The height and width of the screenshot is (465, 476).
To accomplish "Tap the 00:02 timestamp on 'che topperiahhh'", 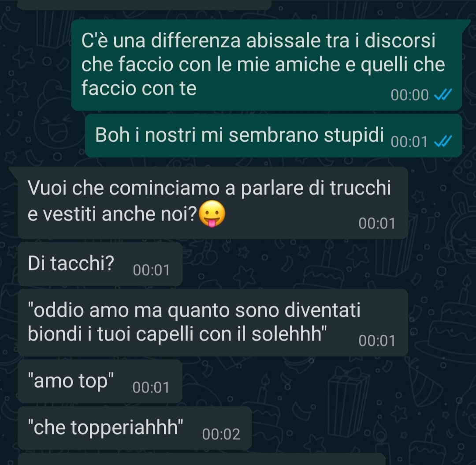I will (x=221, y=434).
